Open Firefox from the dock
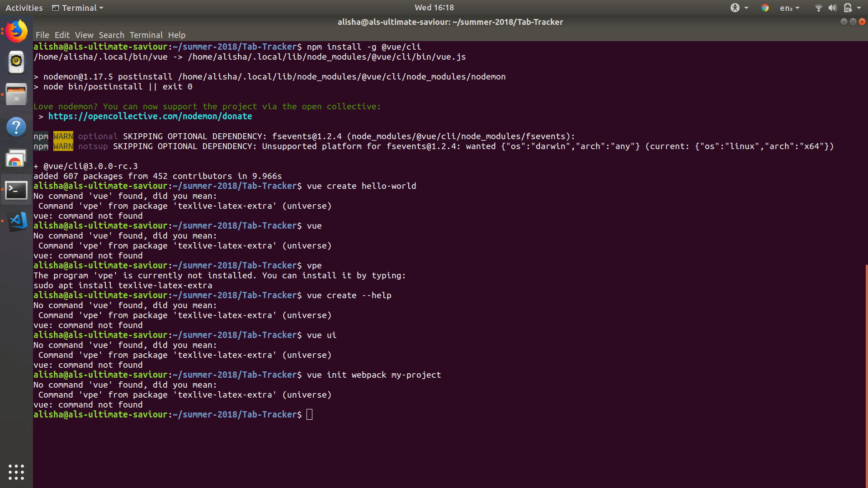The image size is (868, 488). [x=17, y=31]
